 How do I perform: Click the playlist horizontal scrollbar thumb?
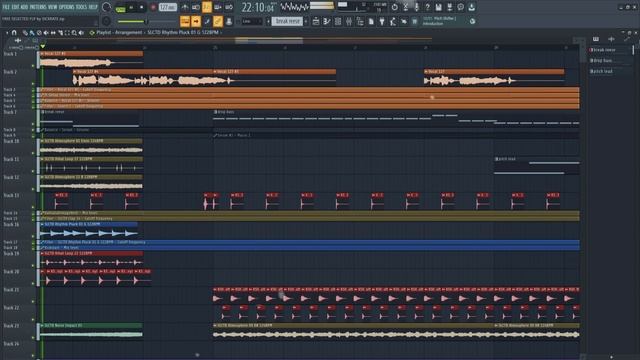click(x=269, y=40)
